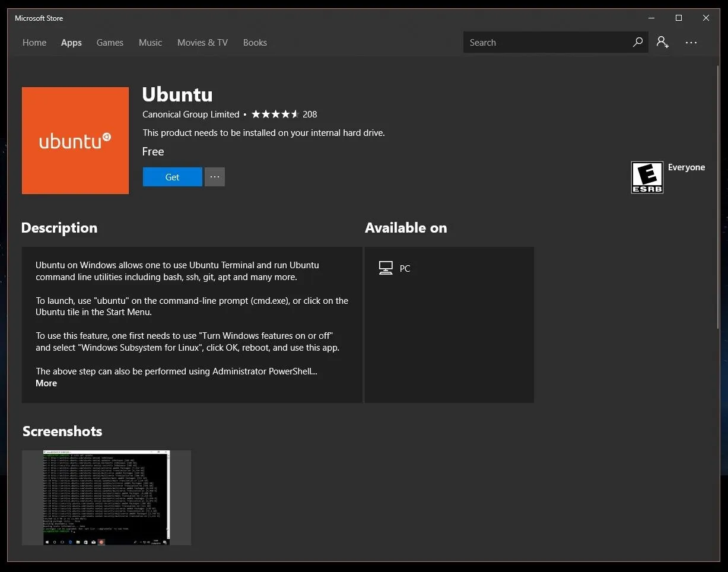Viewport: 728px width, 572px height.
Task: Click the Description section heading
Action: [59, 228]
